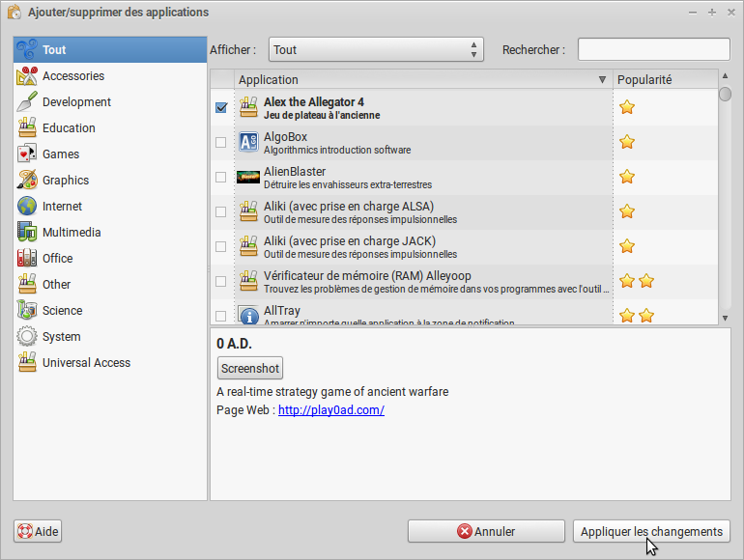Click the Aliki JACK application icon

click(x=248, y=246)
